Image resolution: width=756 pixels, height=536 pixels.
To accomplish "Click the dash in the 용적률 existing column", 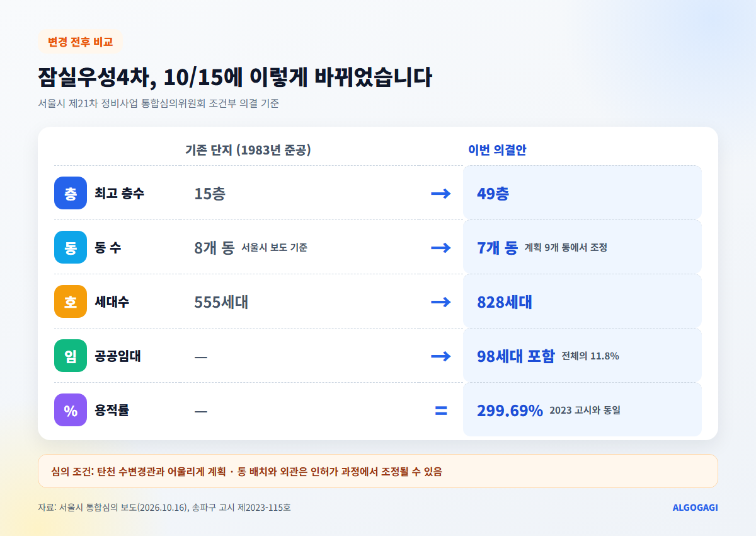I will (x=201, y=411).
